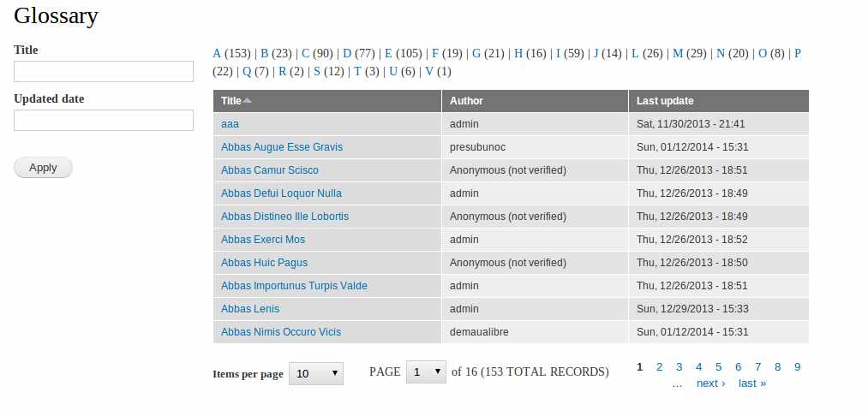
Task: Sort table by Author column header
Action: [x=466, y=101]
